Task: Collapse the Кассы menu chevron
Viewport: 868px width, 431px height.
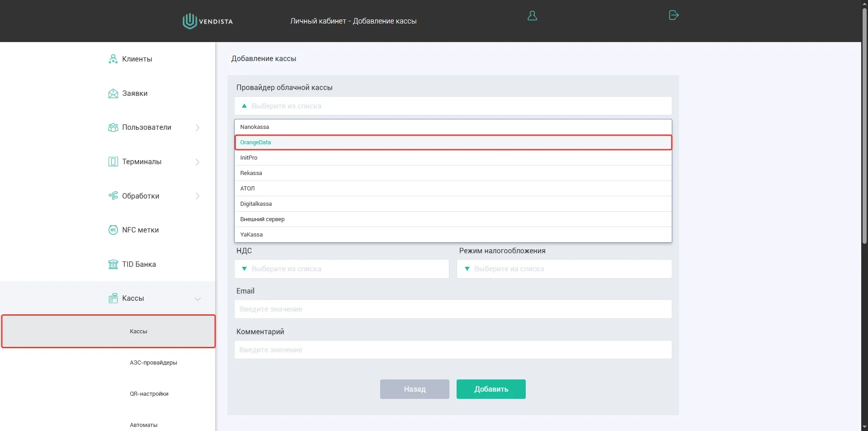Action: pyautogui.click(x=198, y=299)
